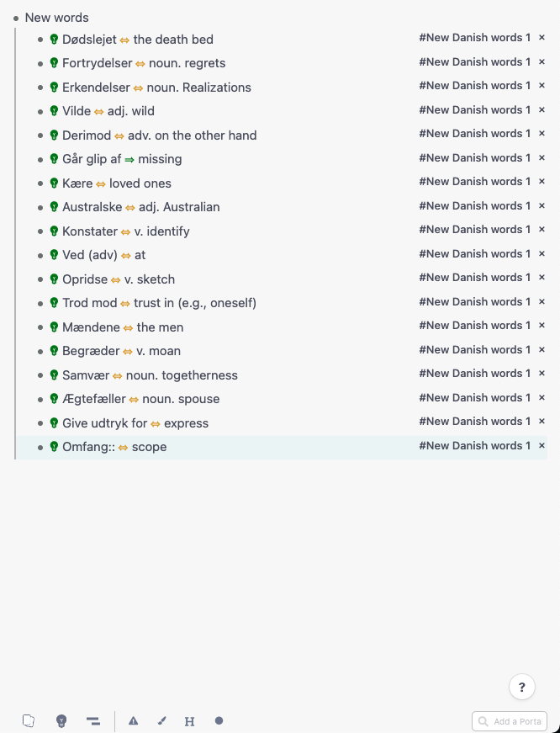Click the bullet next to Fortrydelser
Viewport: 560px width, 733px height.
[x=40, y=63]
